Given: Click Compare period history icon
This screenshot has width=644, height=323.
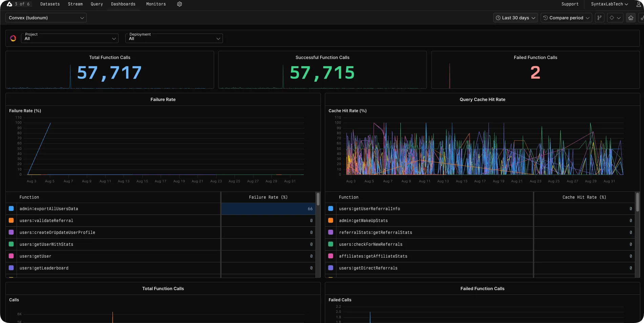Looking at the screenshot, I should click(545, 18).
